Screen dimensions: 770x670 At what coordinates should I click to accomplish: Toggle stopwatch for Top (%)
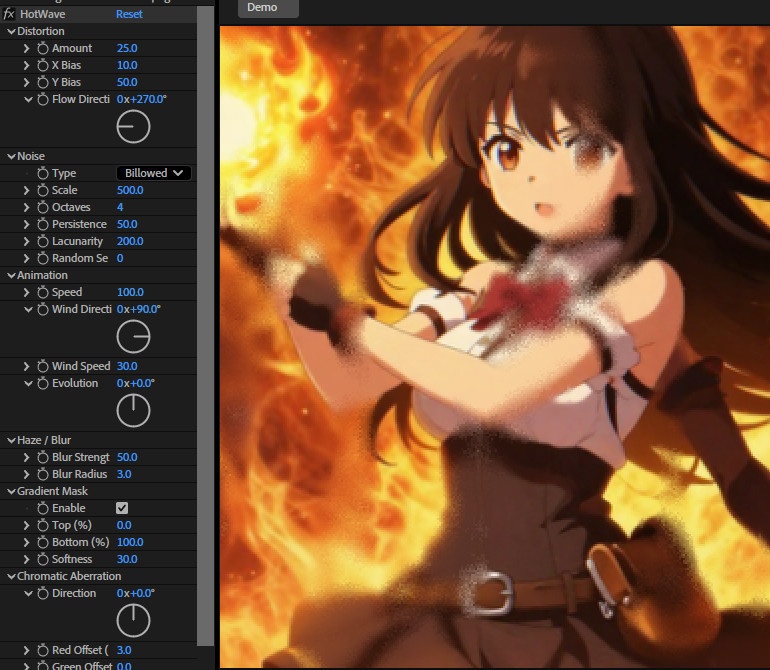43,526
